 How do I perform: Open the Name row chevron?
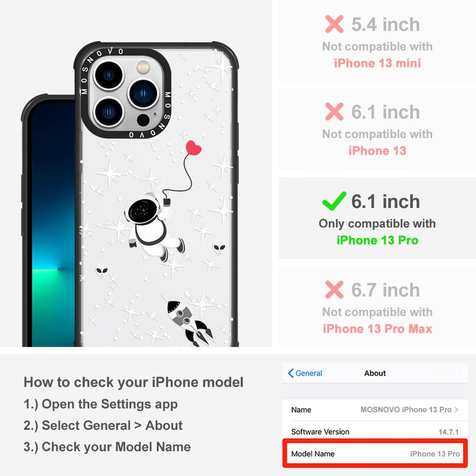click(x=456, y=409)
